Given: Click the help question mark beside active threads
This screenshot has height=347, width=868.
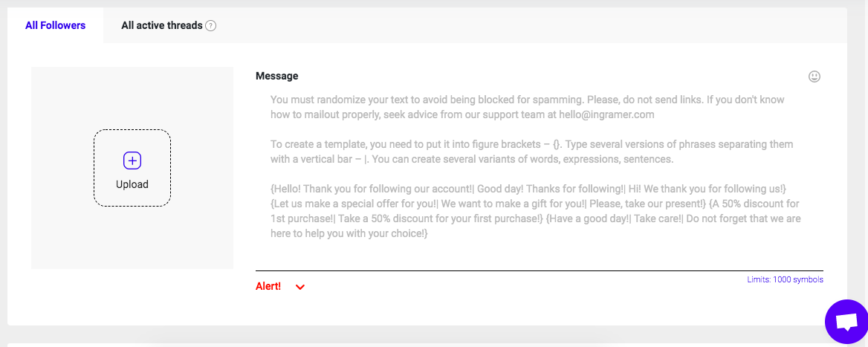Looking at the screenshot, I should coord(211,26).
